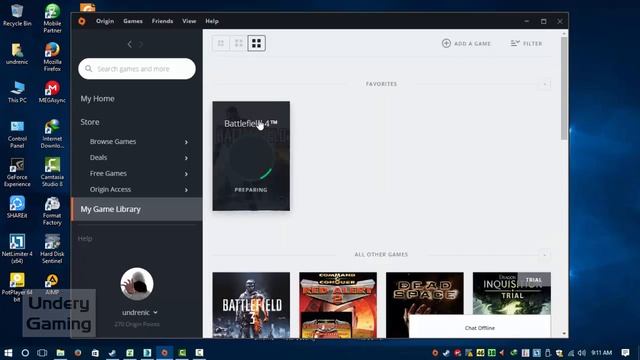640x360 pixels.
Task: Open Mozilla Firefox from the desktop
Action: pyautogui.click(x=52, y=57)
